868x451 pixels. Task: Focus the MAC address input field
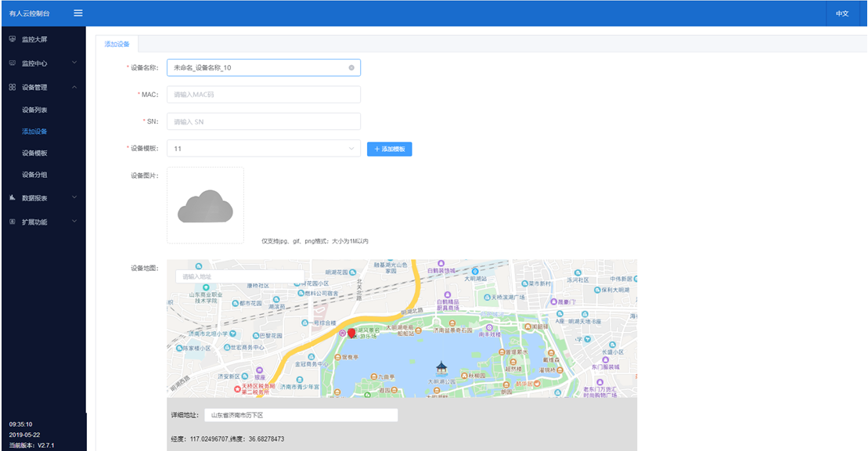click(263, 95)
